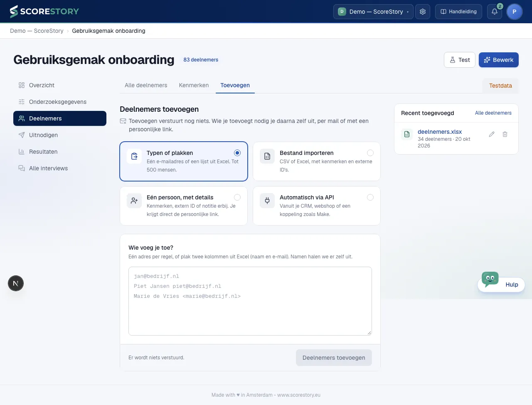Click the clipboard icon on Typen of plakken

[x=134, y=156]
